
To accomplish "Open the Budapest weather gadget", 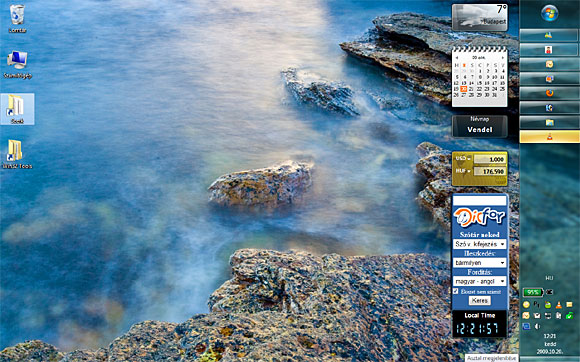I will [480, 17].
